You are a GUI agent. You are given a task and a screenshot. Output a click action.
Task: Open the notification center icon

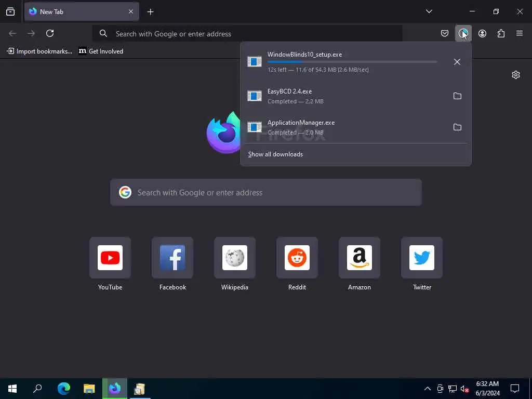[x=515, y=389]
